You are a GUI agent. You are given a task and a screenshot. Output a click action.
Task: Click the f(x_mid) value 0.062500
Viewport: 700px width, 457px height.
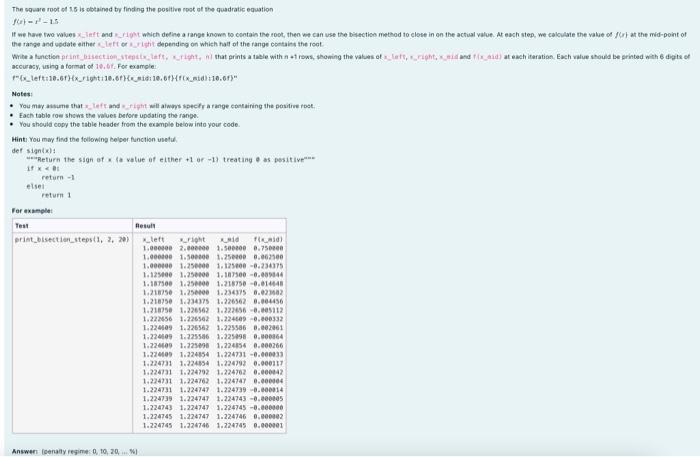(268, 257)
